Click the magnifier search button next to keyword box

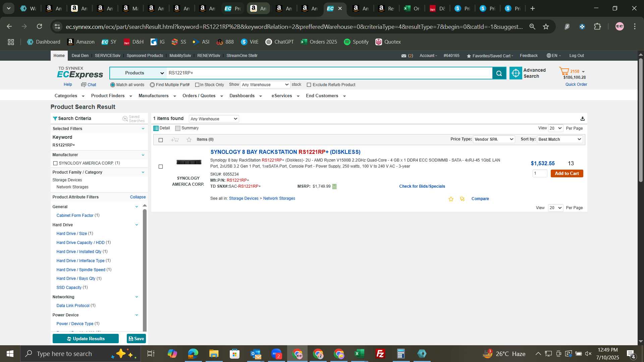(499, 73)
